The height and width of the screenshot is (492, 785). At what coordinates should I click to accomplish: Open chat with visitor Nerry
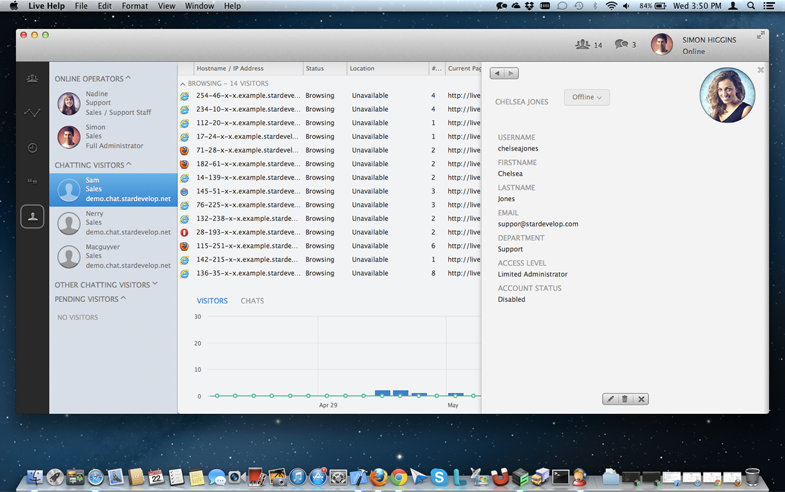click(113, 223)
